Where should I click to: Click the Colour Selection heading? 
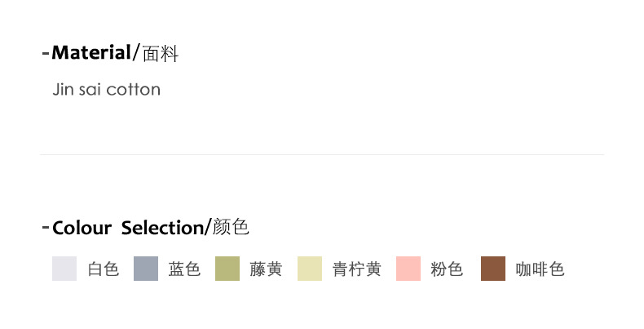pos(127,228)
